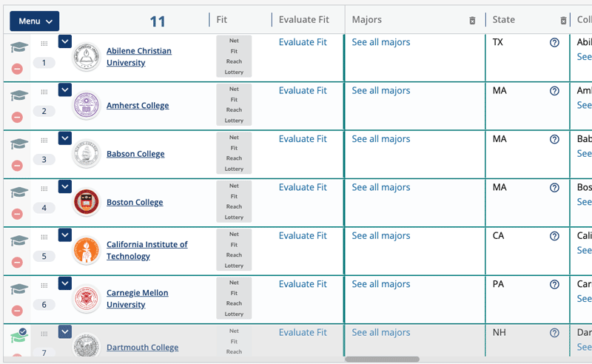Screen dimensions: 592x364
Task: Open Amherst College link
Action: point(138,105)
